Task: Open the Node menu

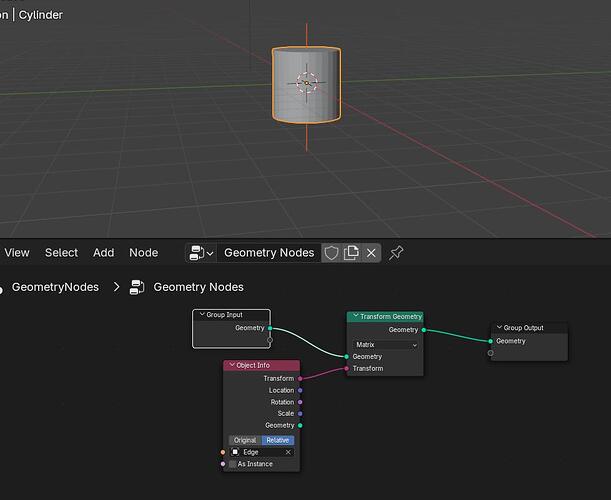Action: click(x=143, y=253)
